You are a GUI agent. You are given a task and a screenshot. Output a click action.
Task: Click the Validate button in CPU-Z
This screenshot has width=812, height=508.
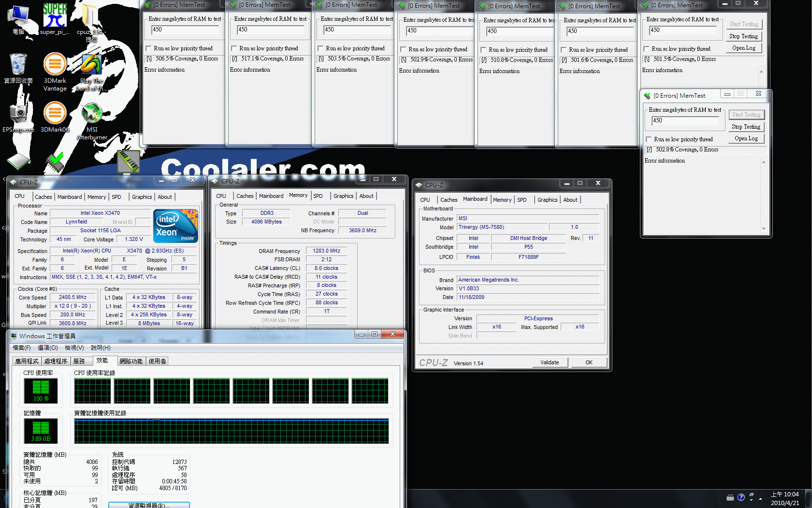(550, 362)
